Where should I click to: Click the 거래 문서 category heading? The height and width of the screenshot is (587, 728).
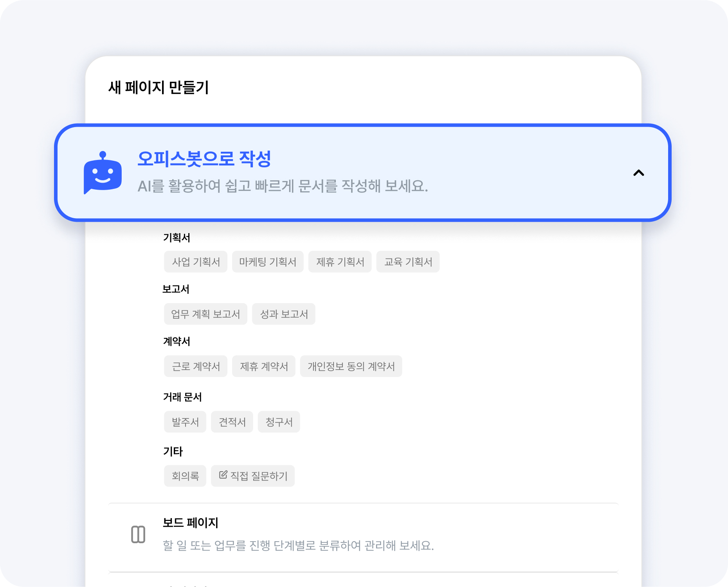pos(182,397)
